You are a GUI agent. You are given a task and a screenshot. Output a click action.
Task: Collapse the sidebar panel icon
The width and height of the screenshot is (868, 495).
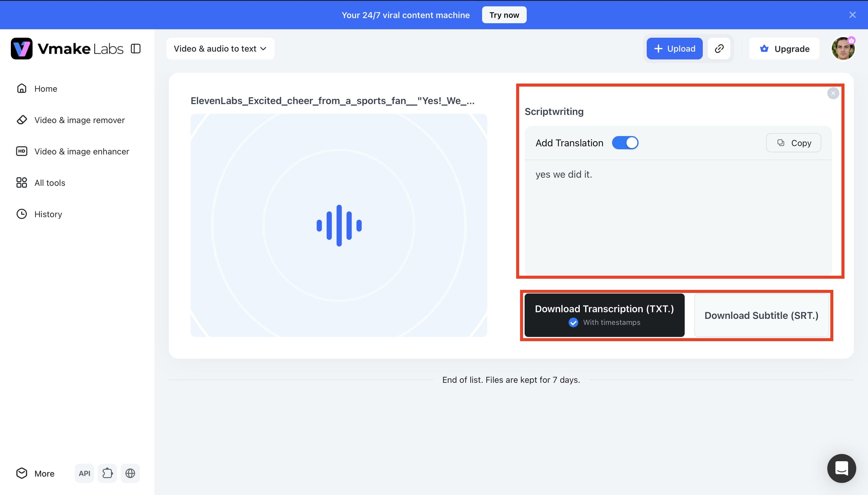(136, 49)
